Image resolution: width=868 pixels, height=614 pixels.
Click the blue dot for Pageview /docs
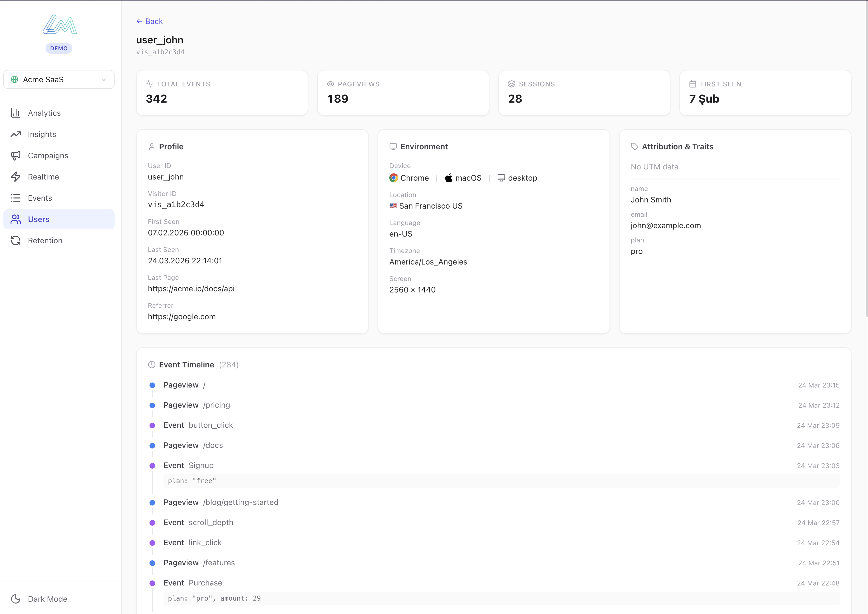(152, 446)
